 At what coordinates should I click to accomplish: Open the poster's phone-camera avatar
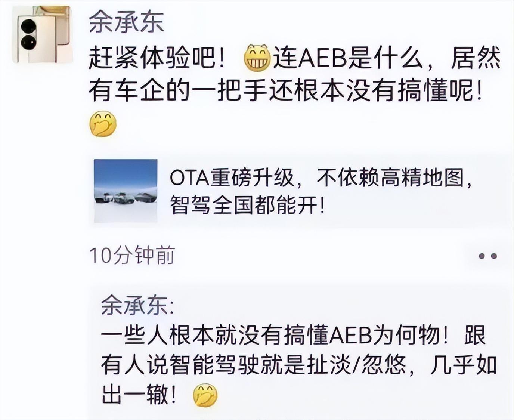(x=42, y=34)
